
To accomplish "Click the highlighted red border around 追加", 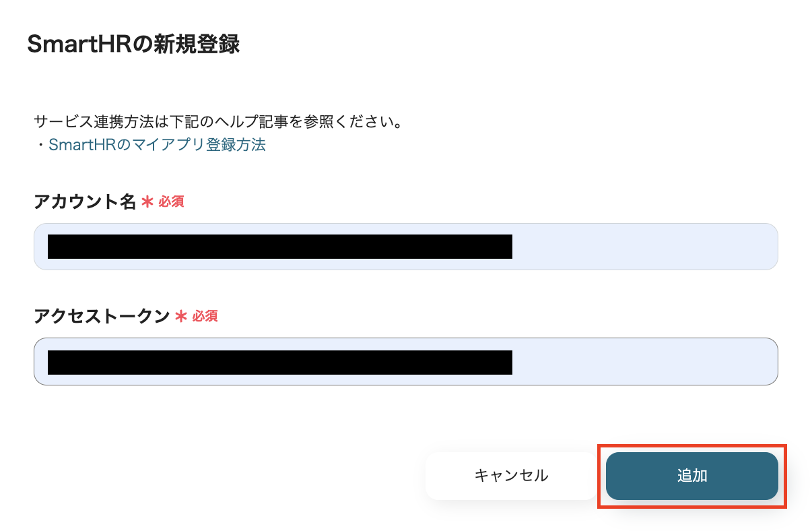I will [x=692, y=445].
